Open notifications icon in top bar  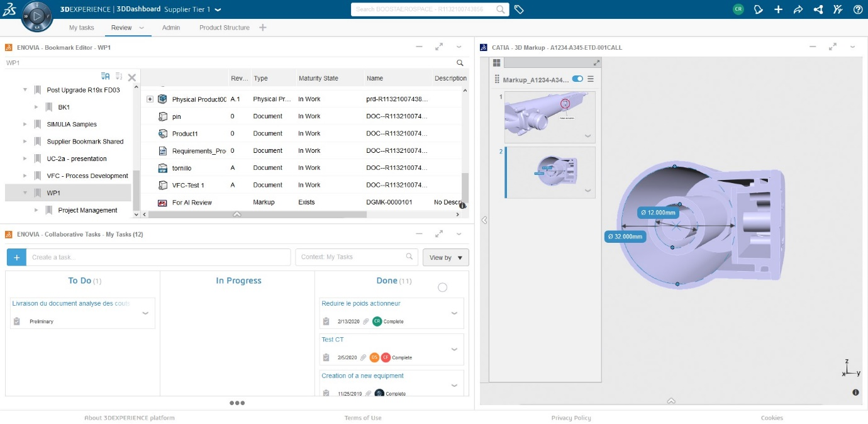pos(759,9)
